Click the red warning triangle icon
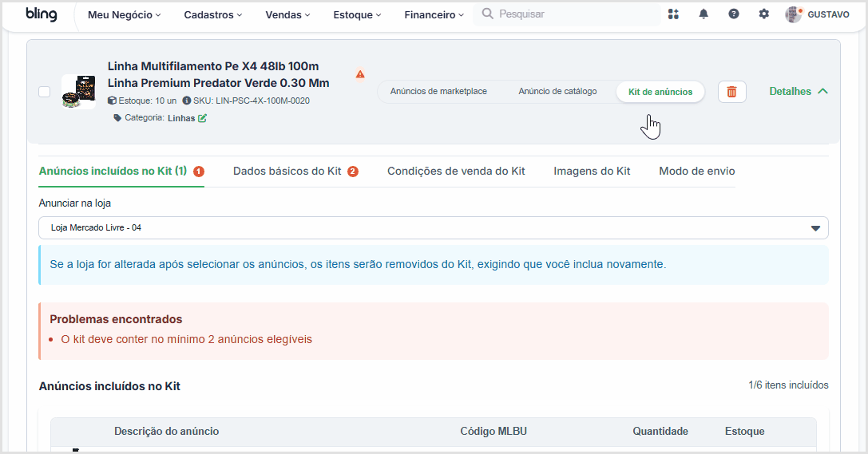This screenshot has height=454, width=868. coord(360,74)
